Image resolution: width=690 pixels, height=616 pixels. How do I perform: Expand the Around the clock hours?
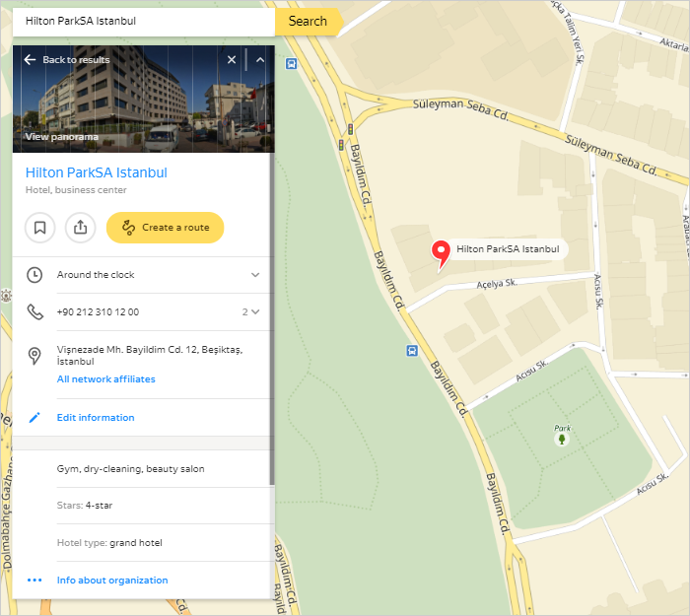(x=255, y=275)
